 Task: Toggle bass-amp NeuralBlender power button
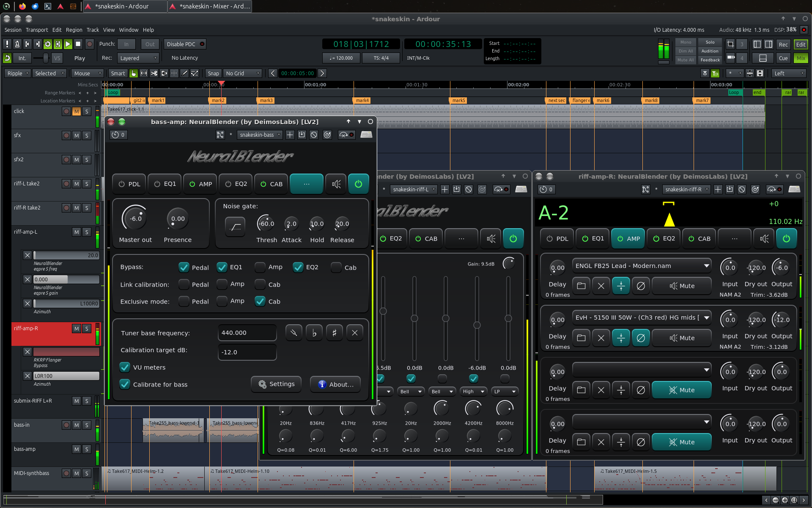point(358,184)
